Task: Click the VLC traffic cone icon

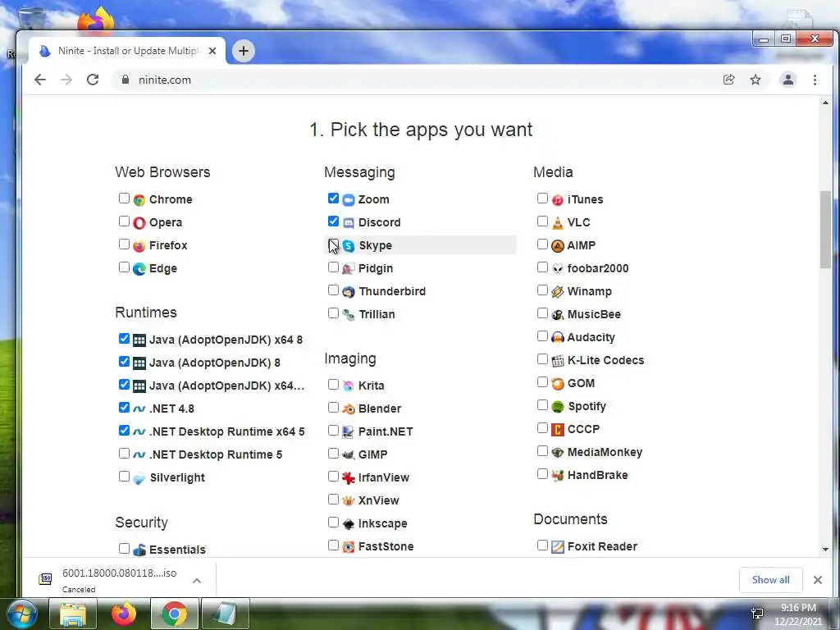Action: [x=558, y=223]
